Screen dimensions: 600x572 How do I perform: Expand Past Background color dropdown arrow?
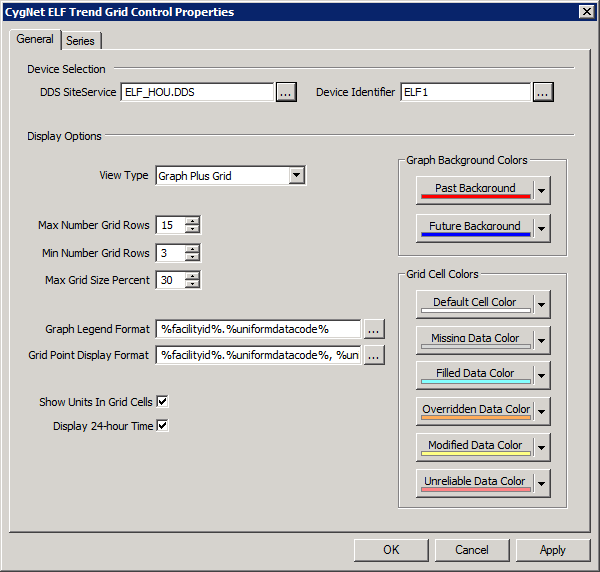click(x=542, y=190)
